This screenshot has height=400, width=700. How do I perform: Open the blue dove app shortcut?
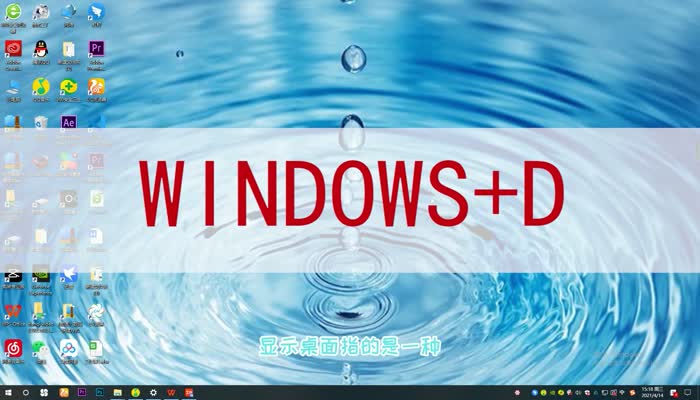(x=68, y=274)
